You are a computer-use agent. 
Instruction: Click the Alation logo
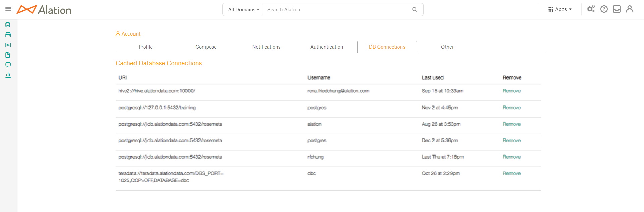[44, 10]
